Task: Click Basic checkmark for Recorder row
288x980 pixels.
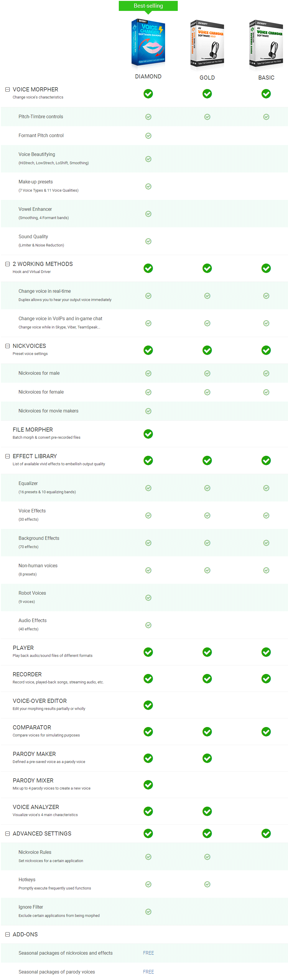Action: 266,678
